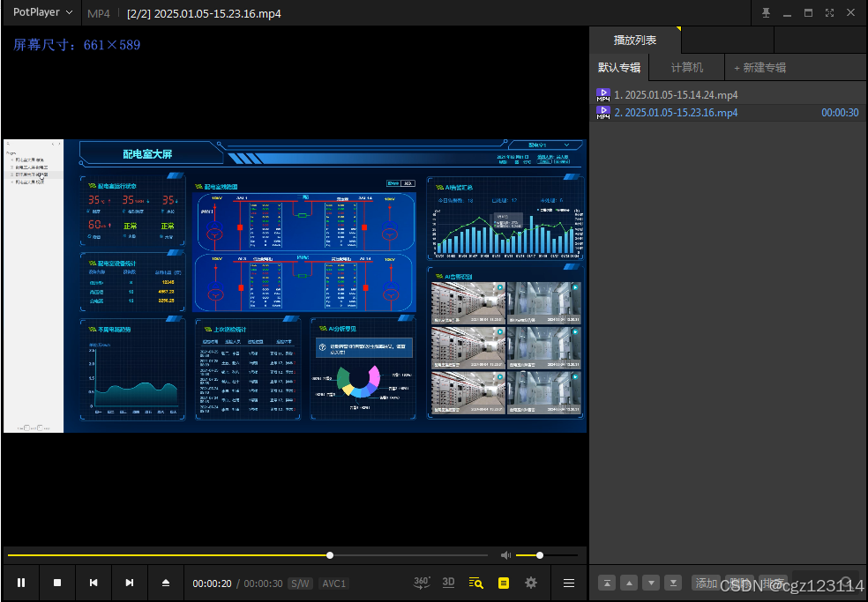Select playlist item 2025.01.05-15.23.16.mp4
The image size is (868, 602).
(728, 113)
